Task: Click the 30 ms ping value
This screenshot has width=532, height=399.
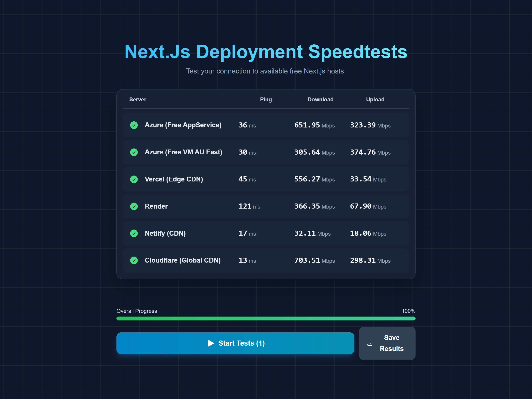Action: 247,152
